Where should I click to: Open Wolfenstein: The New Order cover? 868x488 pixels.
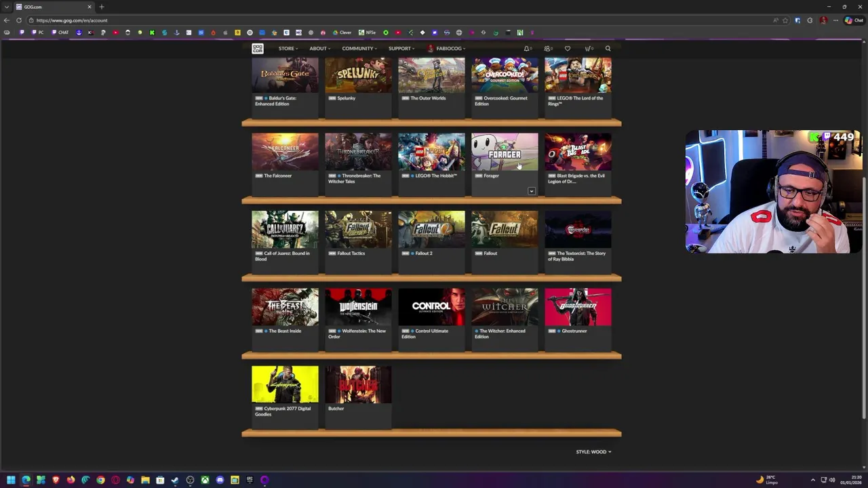[x=358, y=307]
